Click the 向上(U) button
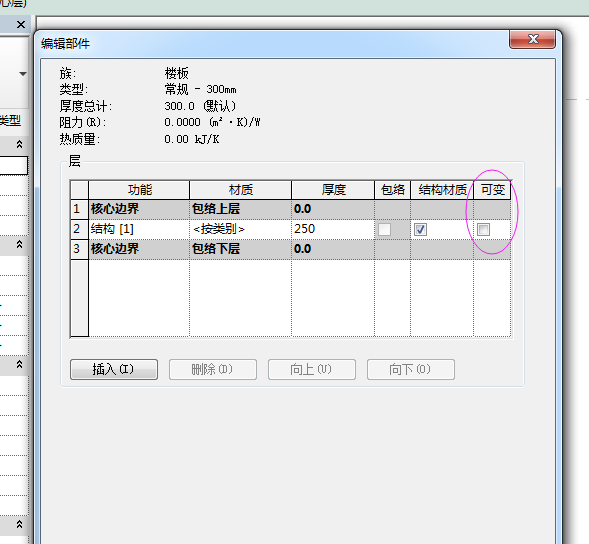 point(311,369)
